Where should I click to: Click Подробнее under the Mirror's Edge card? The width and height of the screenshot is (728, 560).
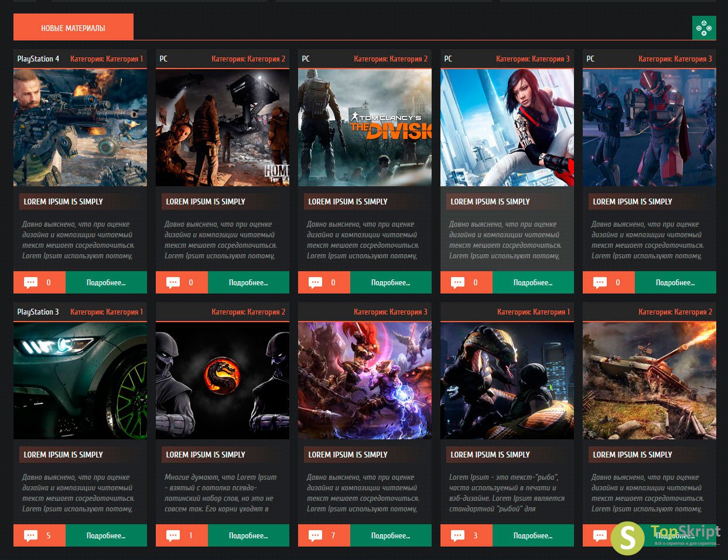point(533,282)
